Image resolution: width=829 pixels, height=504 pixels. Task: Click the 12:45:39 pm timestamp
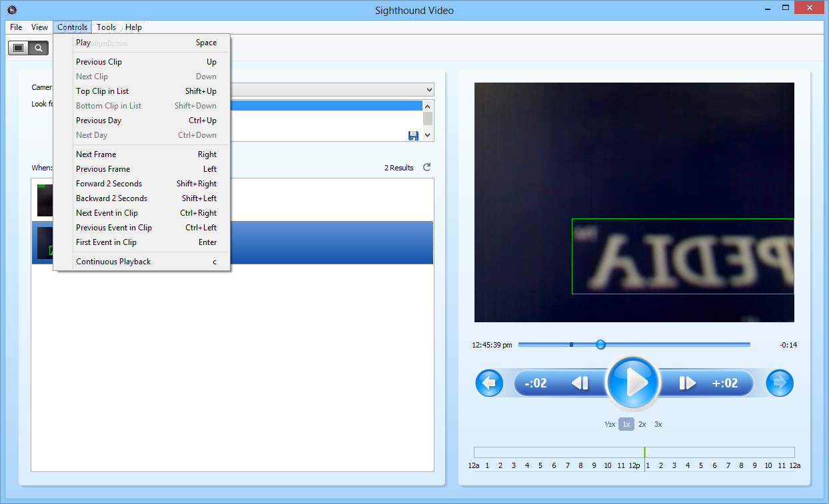(x=492, y=345)
